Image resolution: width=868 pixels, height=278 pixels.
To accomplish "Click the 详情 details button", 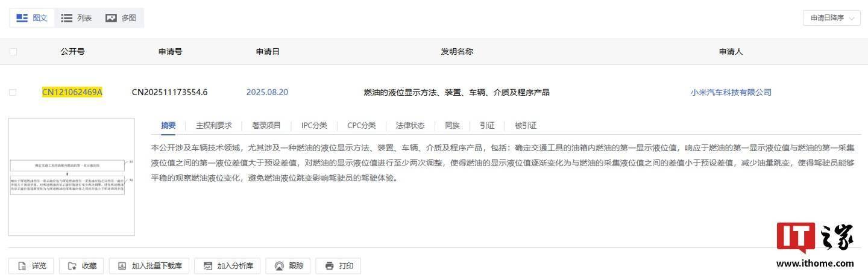I will click(31, 265).
